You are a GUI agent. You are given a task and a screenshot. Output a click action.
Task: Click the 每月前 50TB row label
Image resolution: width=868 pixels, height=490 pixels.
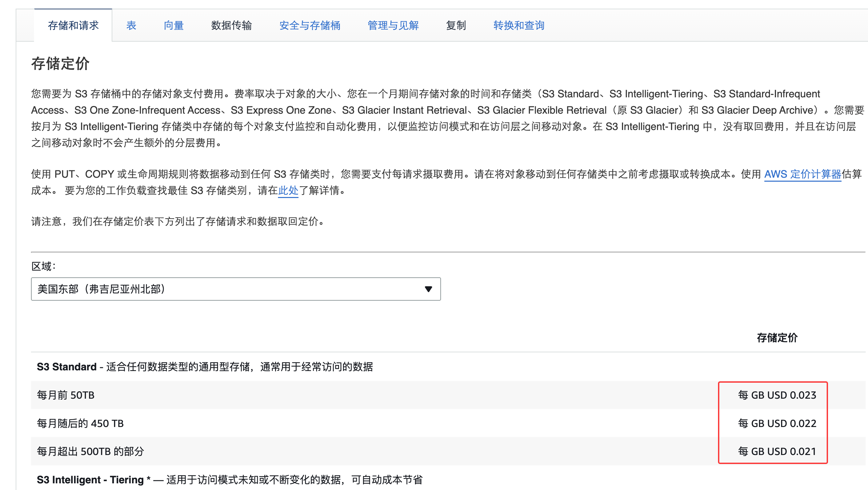tap(66, 395)
